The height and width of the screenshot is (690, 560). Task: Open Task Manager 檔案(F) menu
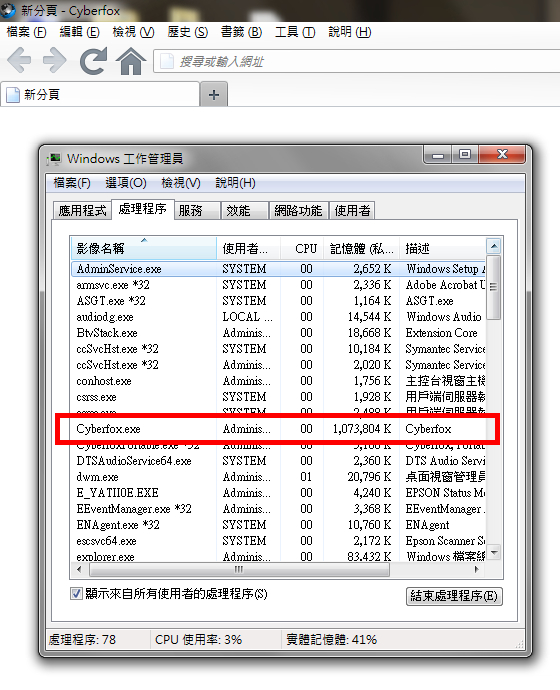[x=72, y=183]
